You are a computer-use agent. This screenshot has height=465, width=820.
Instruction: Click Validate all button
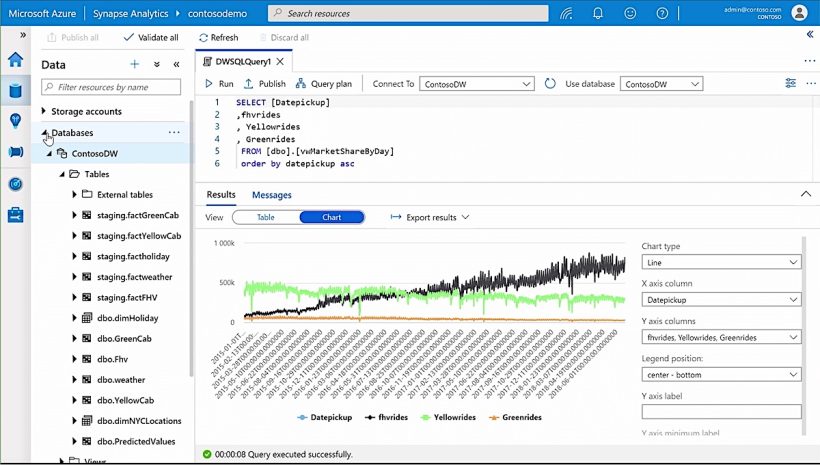click(x=151, y=37)
